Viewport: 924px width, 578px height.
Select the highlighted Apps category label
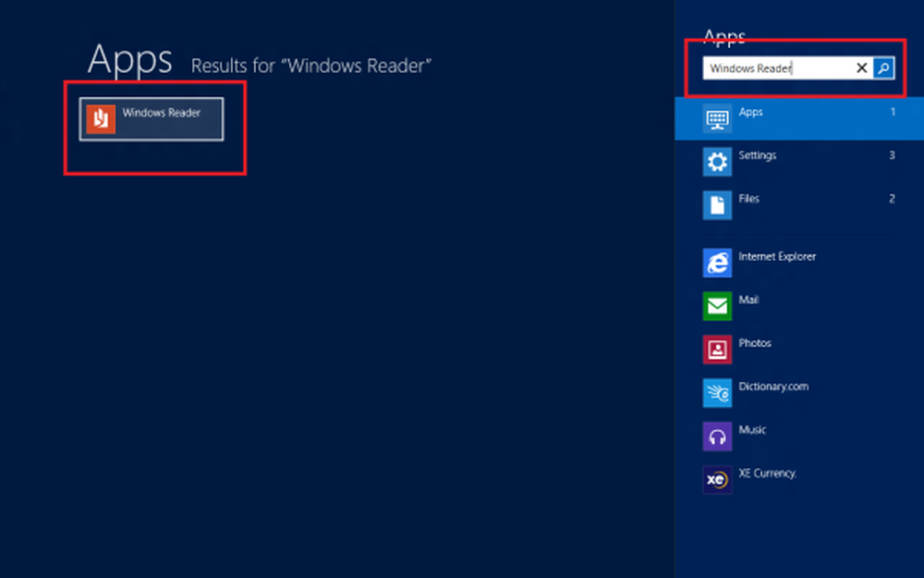[x=750, y=112]
